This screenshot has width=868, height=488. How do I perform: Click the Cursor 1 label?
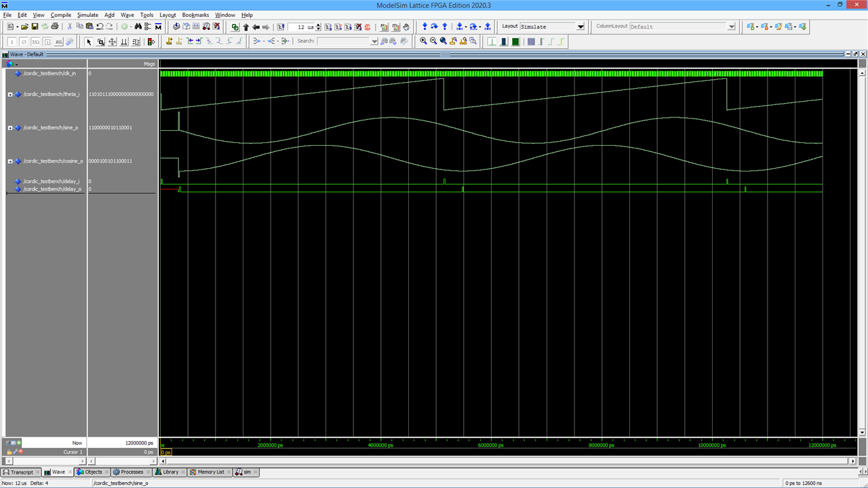[73, 451]
